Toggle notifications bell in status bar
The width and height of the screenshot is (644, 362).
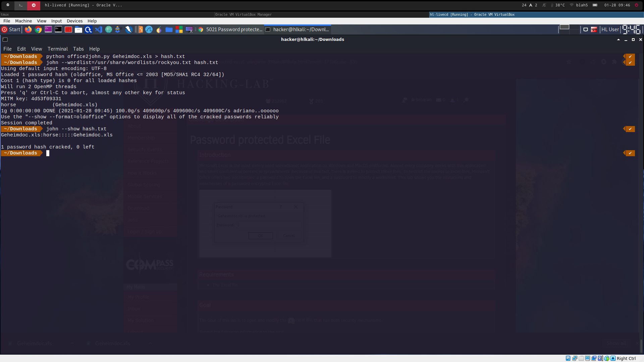click(544, 5)
